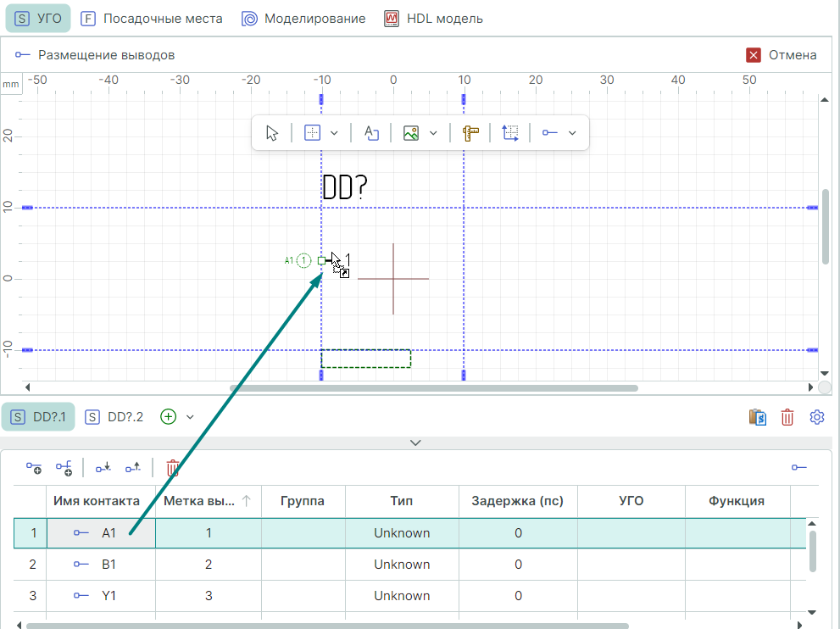Open the image tool dropdown arrow
Screen dimensions: 840x629
(x=434, y=133)
